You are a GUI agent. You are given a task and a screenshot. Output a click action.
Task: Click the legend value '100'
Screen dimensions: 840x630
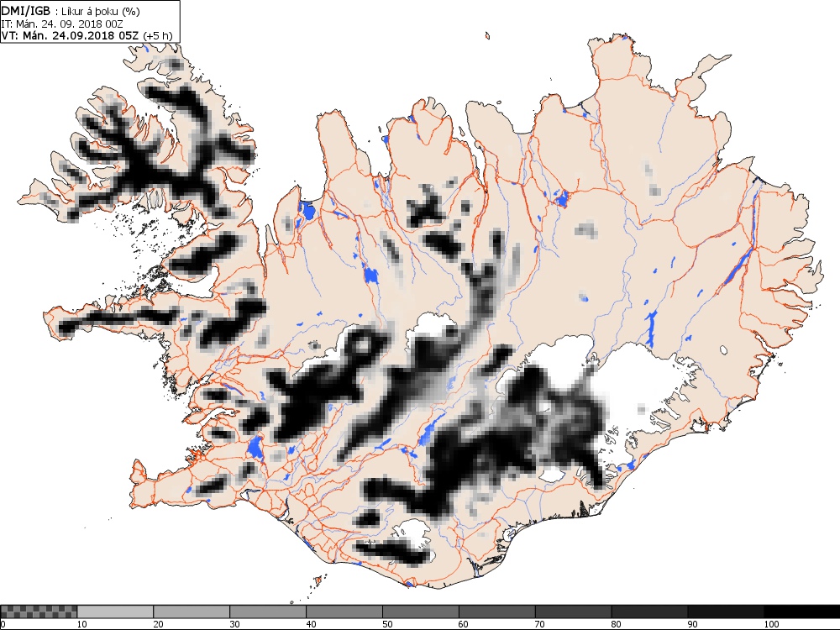pos(771,624)
